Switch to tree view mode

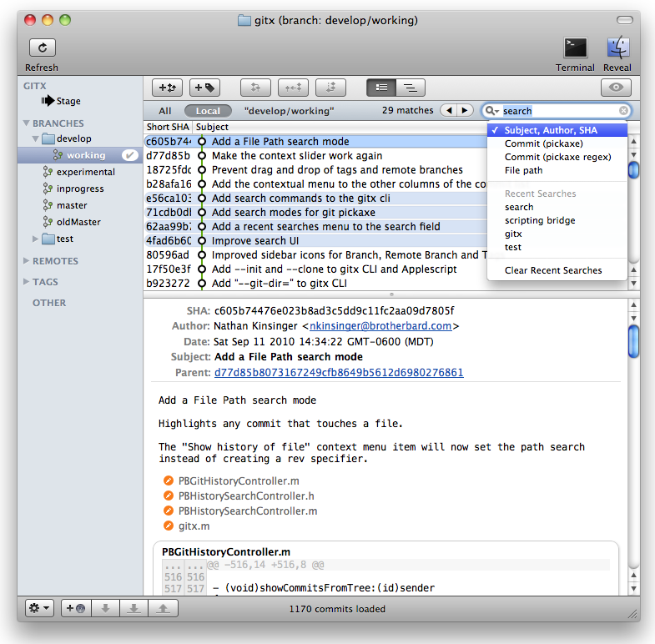pos(411,88)
